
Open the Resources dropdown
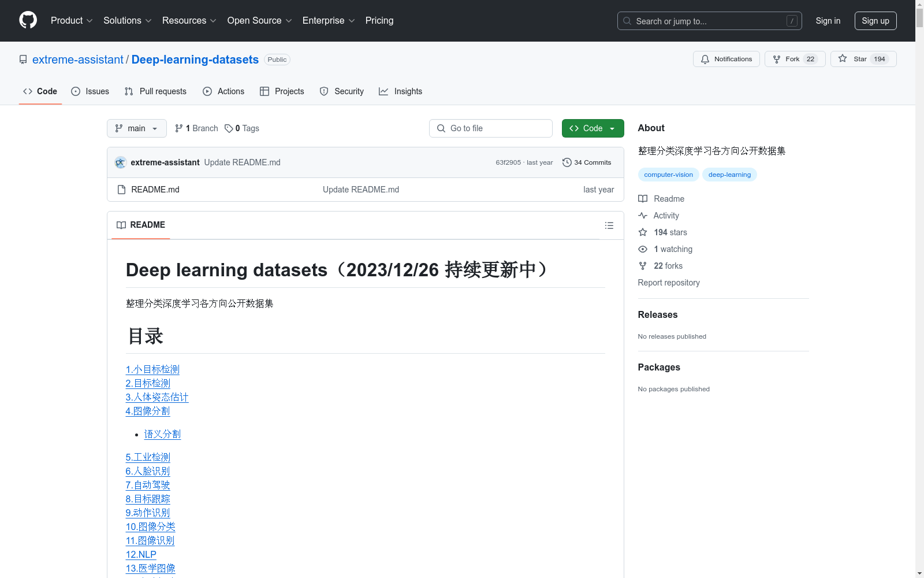(189, 21)
